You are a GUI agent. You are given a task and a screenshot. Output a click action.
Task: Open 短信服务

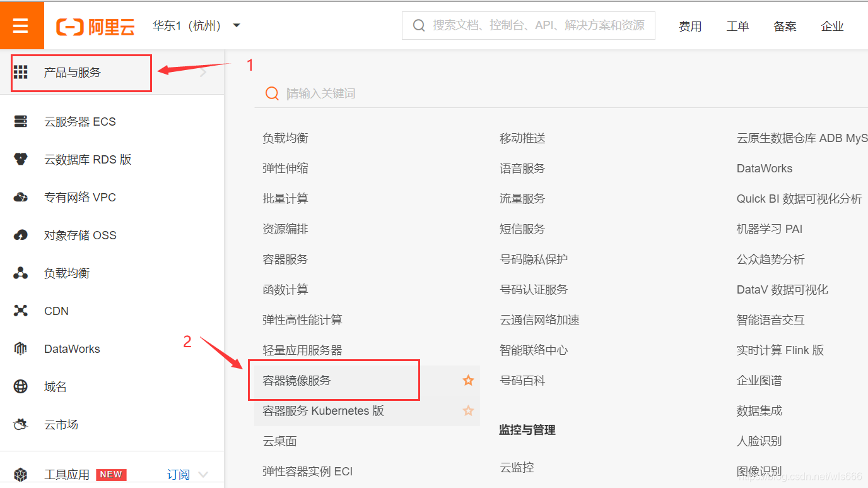(x=522, y=229)
